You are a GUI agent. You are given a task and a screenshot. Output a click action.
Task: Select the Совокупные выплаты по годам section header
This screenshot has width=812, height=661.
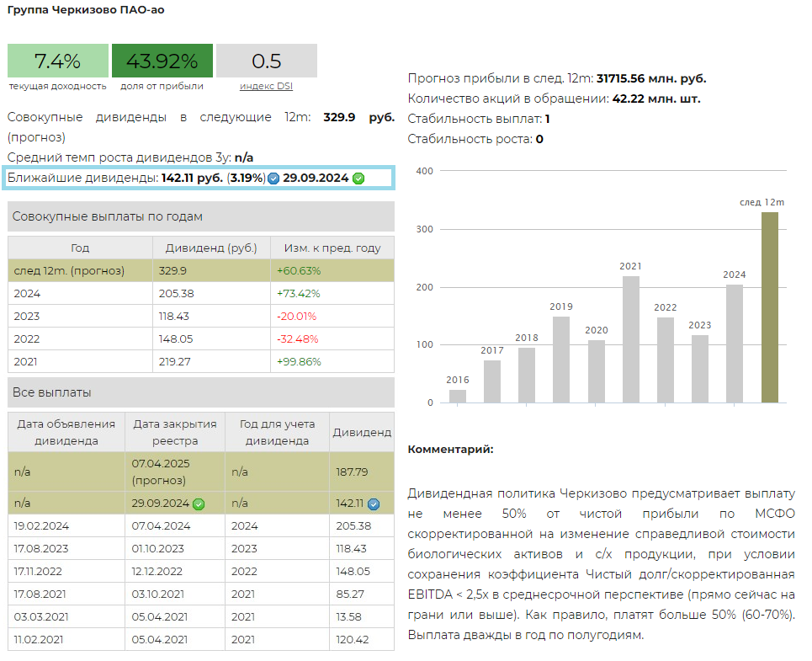200,216
